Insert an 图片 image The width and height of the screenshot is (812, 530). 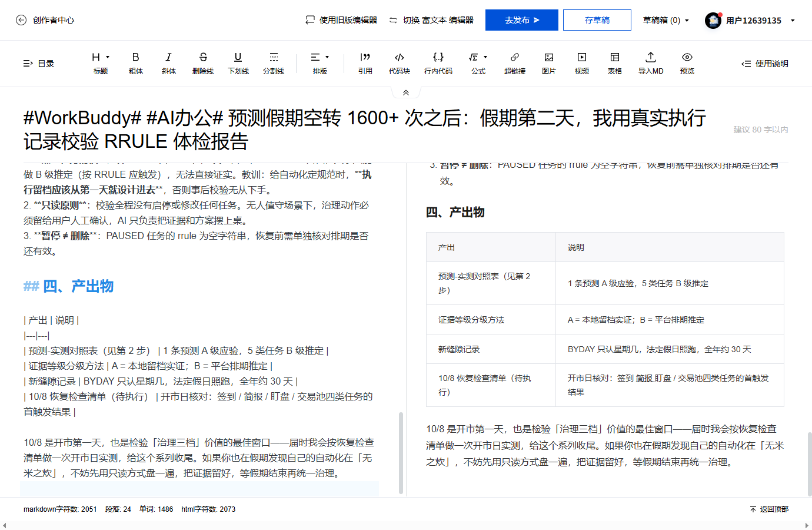coord(549,63)
